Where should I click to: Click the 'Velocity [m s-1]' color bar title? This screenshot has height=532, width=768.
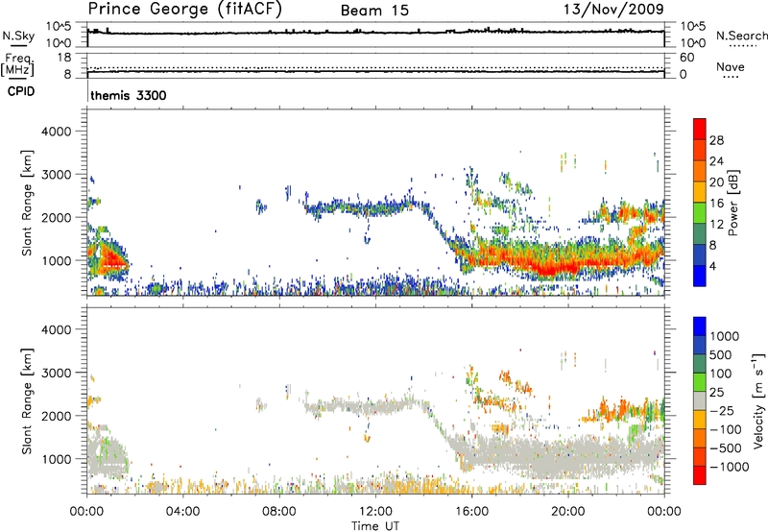[758, 400]
